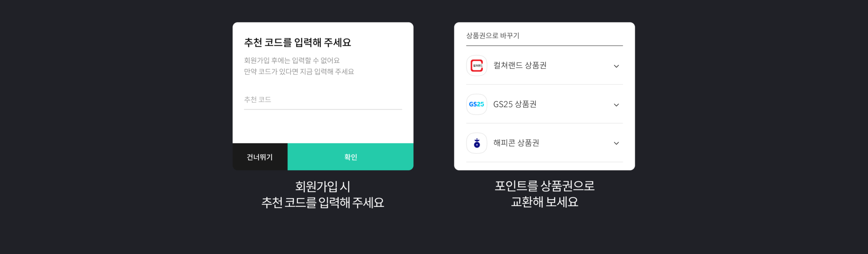Viewport: 868px width, 254px height.
Task: Select the 해피콘 상품권 label
Action: pos(516,143)
